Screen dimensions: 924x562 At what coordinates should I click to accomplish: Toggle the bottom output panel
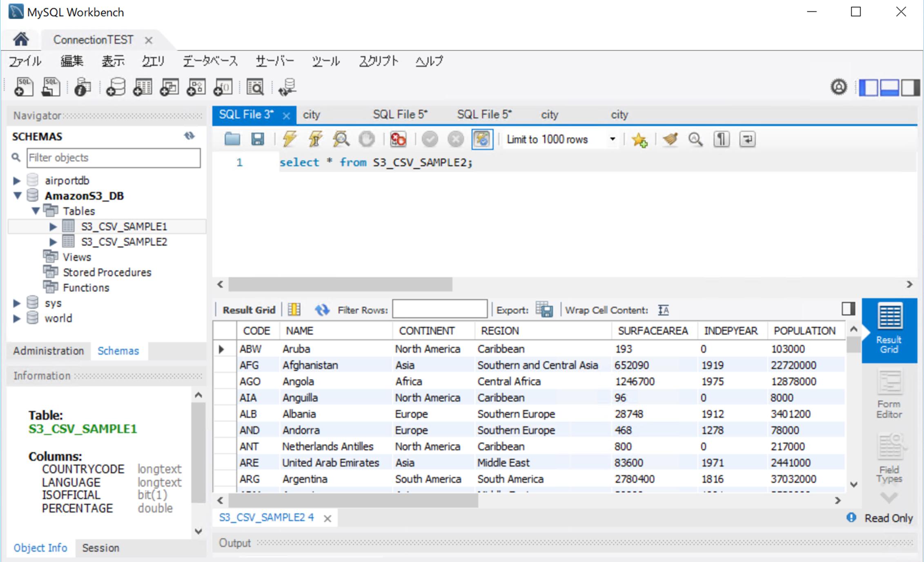click(x=889, y=87)
